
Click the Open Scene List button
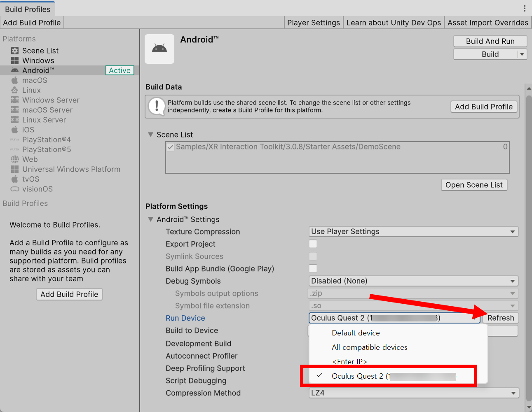point(474,185)
